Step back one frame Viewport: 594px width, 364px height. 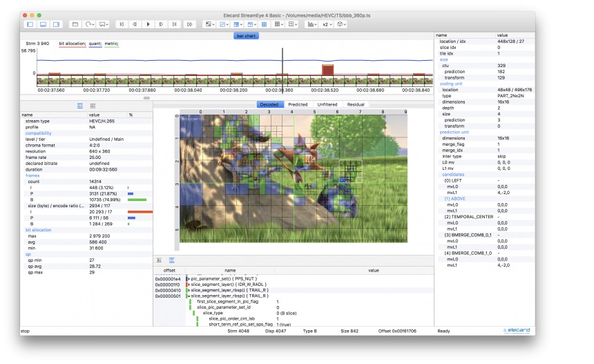(135, 24)
